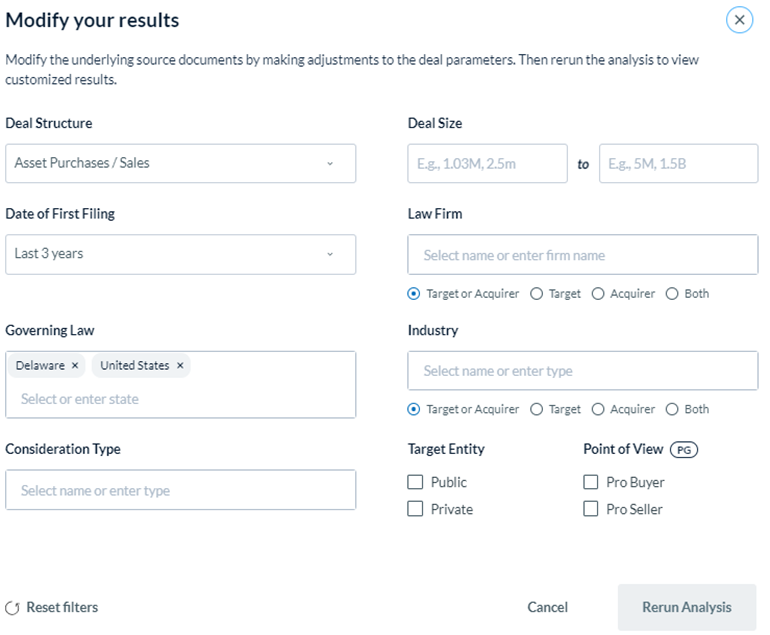The image size is (770, 635).
Task: Expand the Date of First Filing dropdown
Action: (180, 254)
